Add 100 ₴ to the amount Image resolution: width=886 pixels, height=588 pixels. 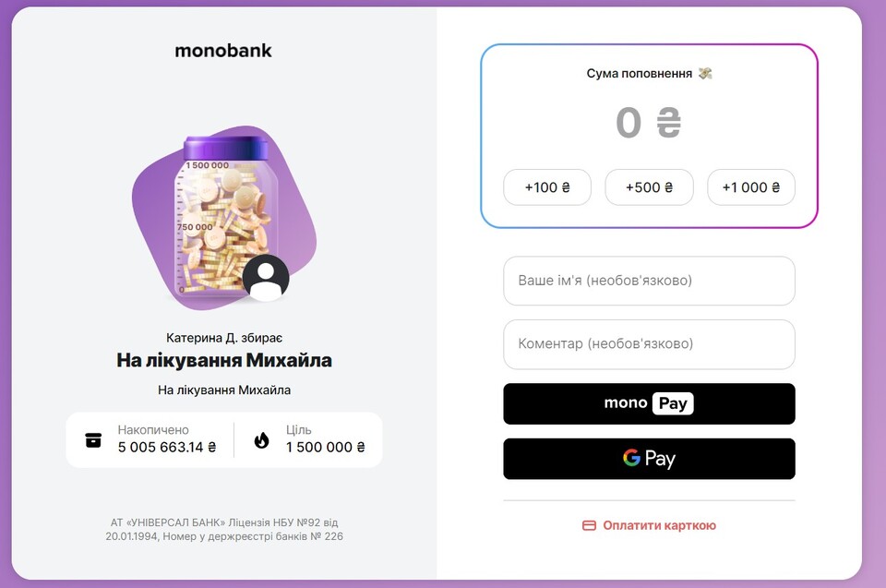pyautogui.click(x=547, y=187)
